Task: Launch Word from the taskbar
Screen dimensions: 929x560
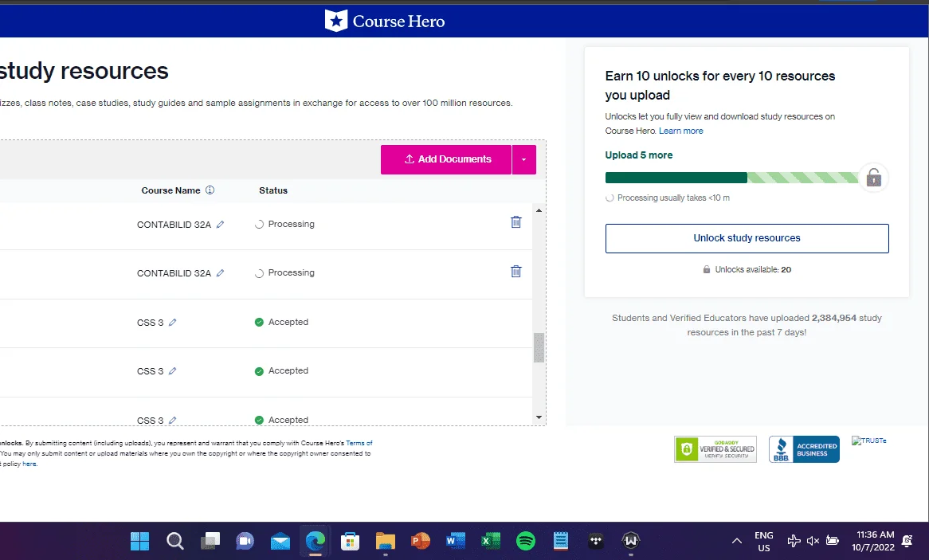Action: [455, 541]
